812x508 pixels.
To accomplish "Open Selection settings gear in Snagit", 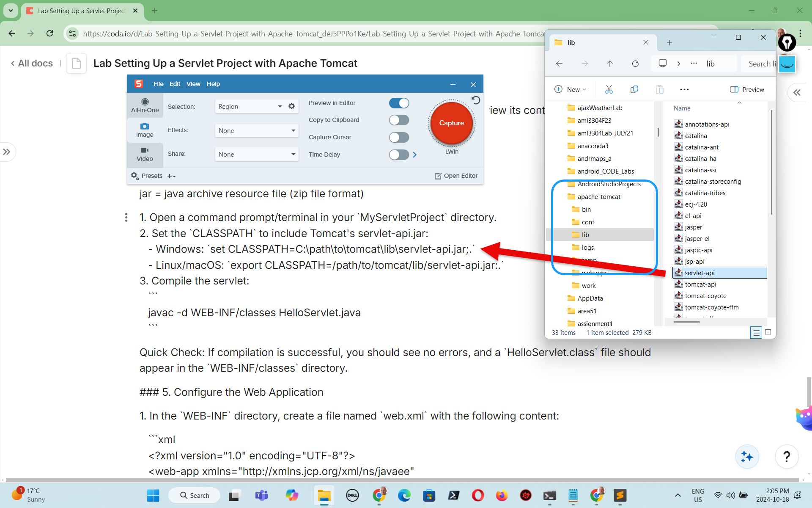I will click(x=291, y=106).
